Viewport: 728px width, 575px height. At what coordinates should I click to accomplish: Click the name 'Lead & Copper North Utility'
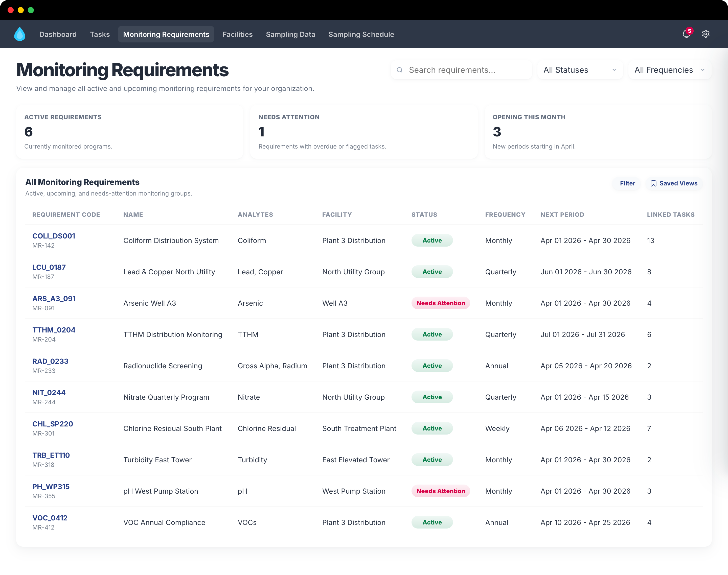click(x=169, y=272)
